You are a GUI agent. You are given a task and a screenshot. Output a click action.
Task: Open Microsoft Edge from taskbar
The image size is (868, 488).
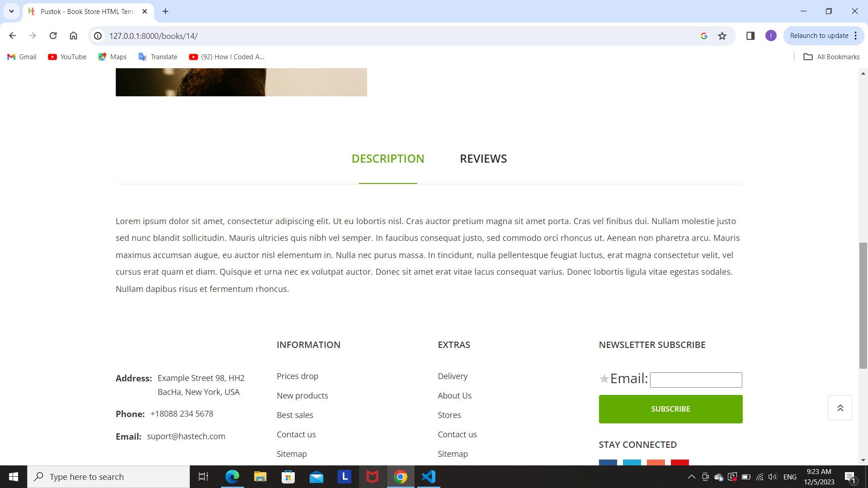pos(232,477)
